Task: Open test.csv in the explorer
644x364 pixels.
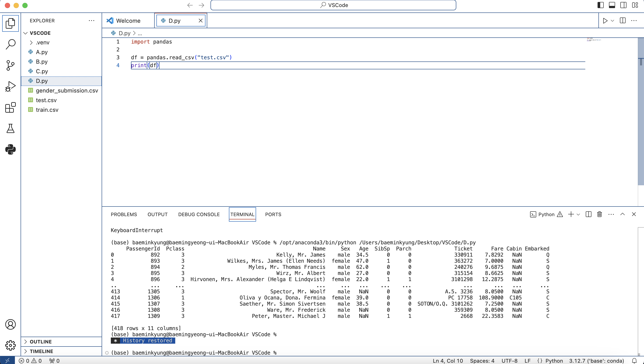Action: pos(61,100)
